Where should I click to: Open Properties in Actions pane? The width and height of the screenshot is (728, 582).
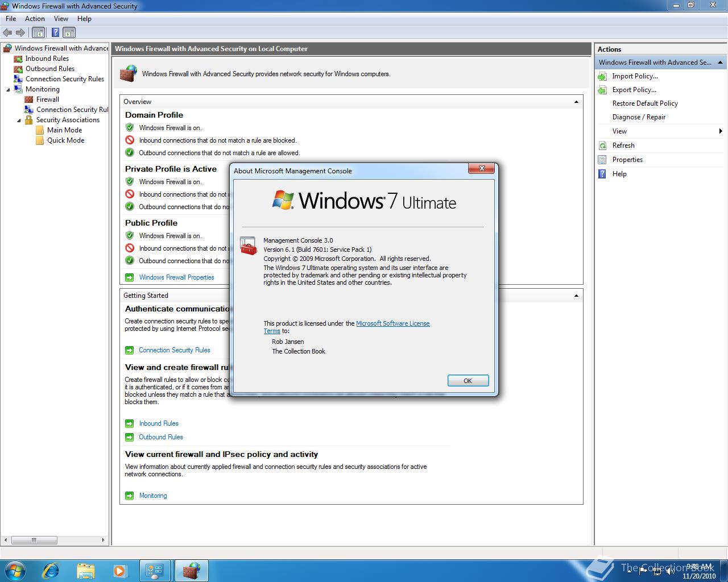click(x=627, y=160)
